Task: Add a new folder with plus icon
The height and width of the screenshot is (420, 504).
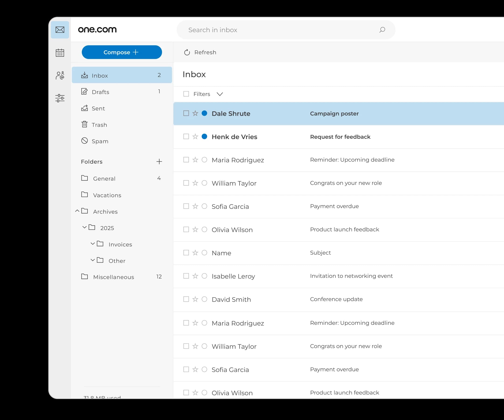Action: tap(159, 161)
